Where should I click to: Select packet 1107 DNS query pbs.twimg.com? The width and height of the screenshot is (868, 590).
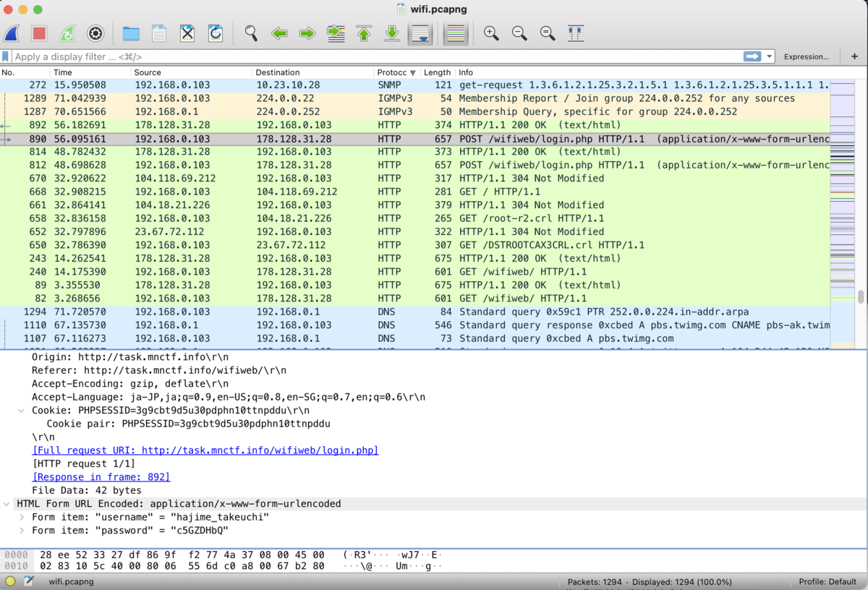tap(415, 338)
